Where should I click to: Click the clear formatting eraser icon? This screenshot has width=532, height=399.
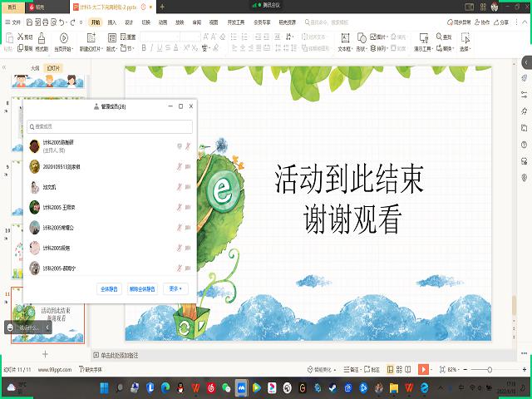(x=223, y=37)
